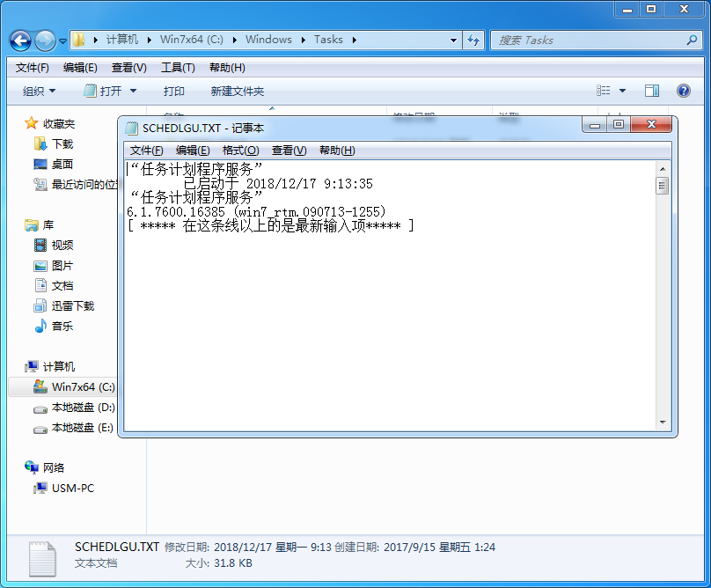Open the 组织 dropdown menu
This screenshot has width=711, height=588.
coord(39,91)
